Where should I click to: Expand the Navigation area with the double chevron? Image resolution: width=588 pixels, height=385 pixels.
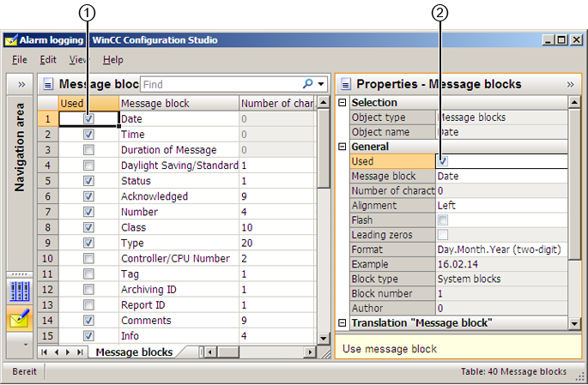coord(21,84)
